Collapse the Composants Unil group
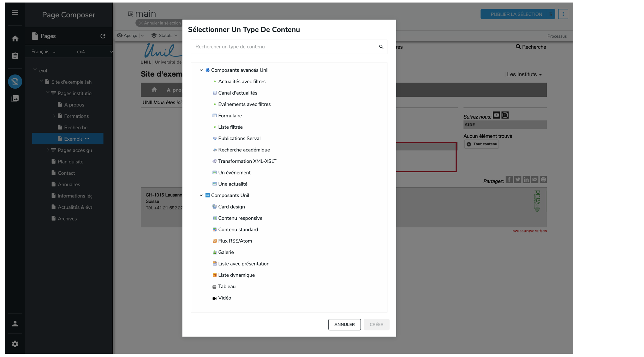Viewport: 644px width, 357px height. tap(201, 195)
